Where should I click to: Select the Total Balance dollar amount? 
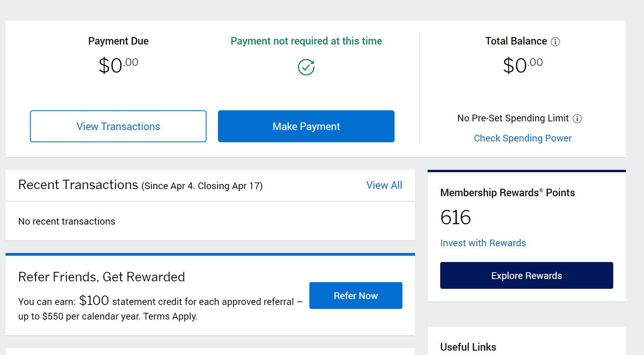click(523, 65)
